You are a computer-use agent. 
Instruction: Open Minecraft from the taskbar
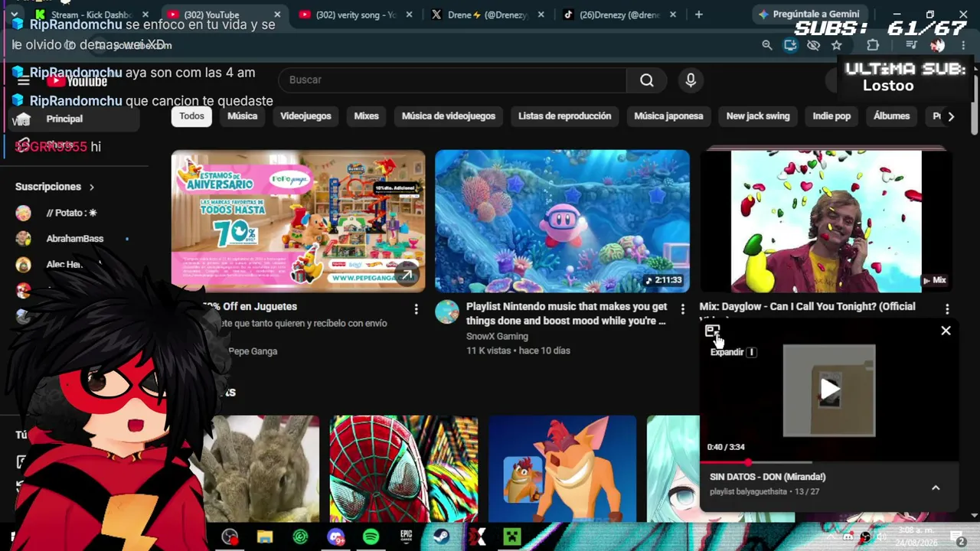[x=511, y=537]
